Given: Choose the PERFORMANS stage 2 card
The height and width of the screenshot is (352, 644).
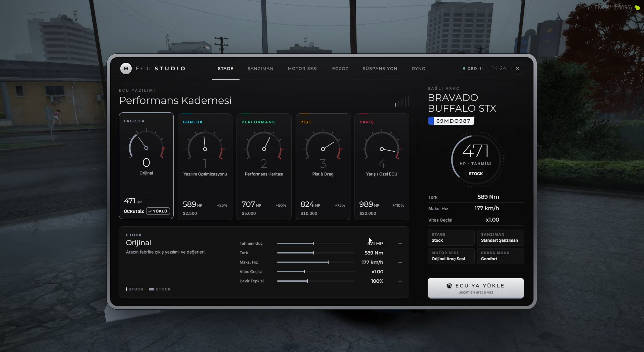Looking at the screenshot, I should (x=264, y=167).
